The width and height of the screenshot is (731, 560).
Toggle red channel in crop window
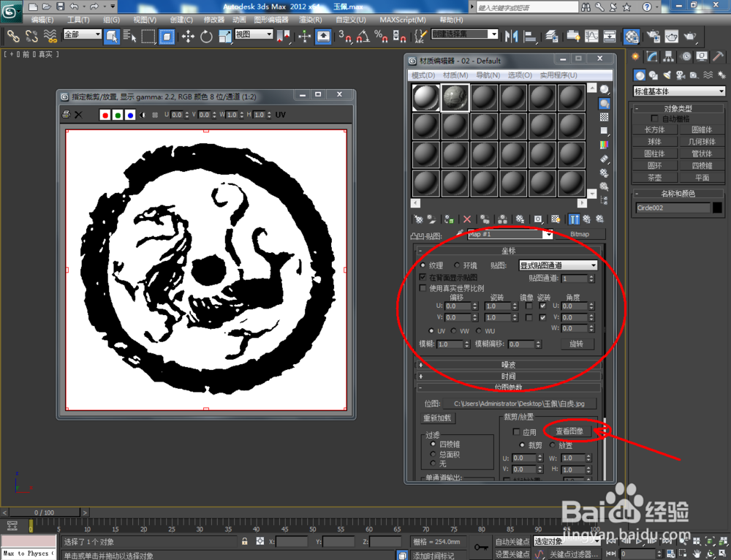(x=105, y=115)
